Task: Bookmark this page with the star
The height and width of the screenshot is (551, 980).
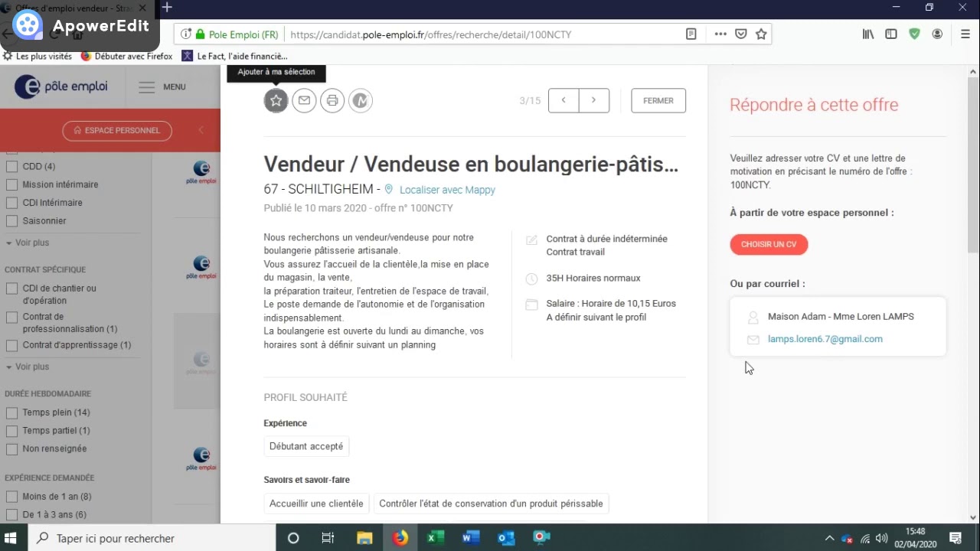Action: pyautogui.click(x=761, y=34)
